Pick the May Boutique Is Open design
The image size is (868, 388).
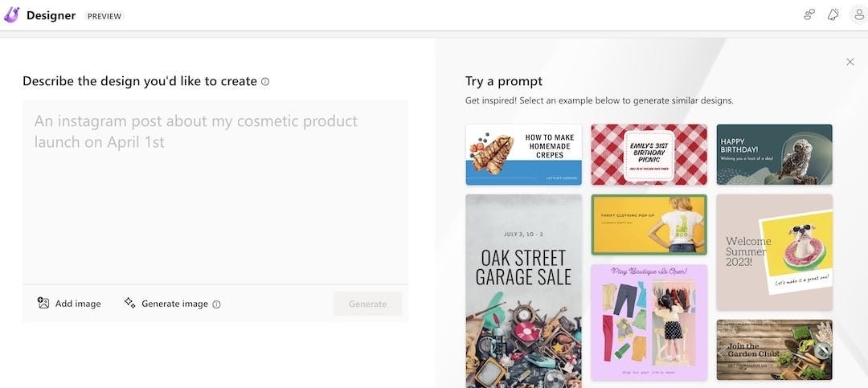pyautogui.click(x=649, y=322)
